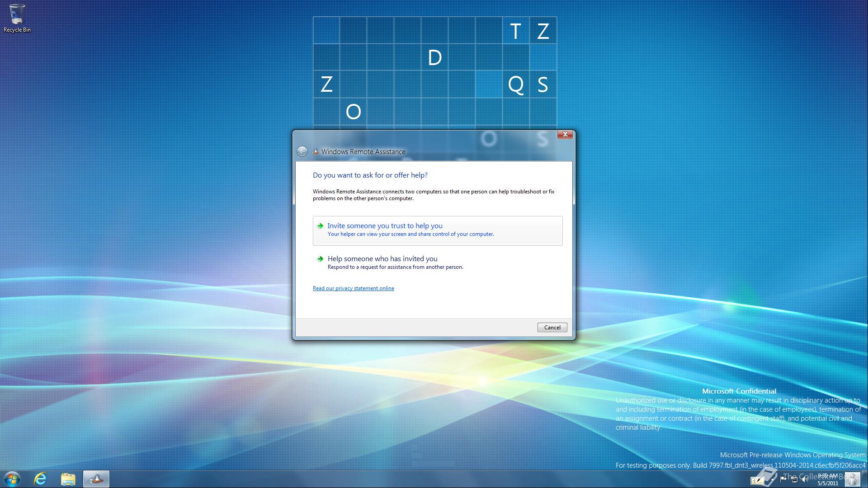
Task: Select the Remote Assistance taskbar button
Action: coord(96,479)
